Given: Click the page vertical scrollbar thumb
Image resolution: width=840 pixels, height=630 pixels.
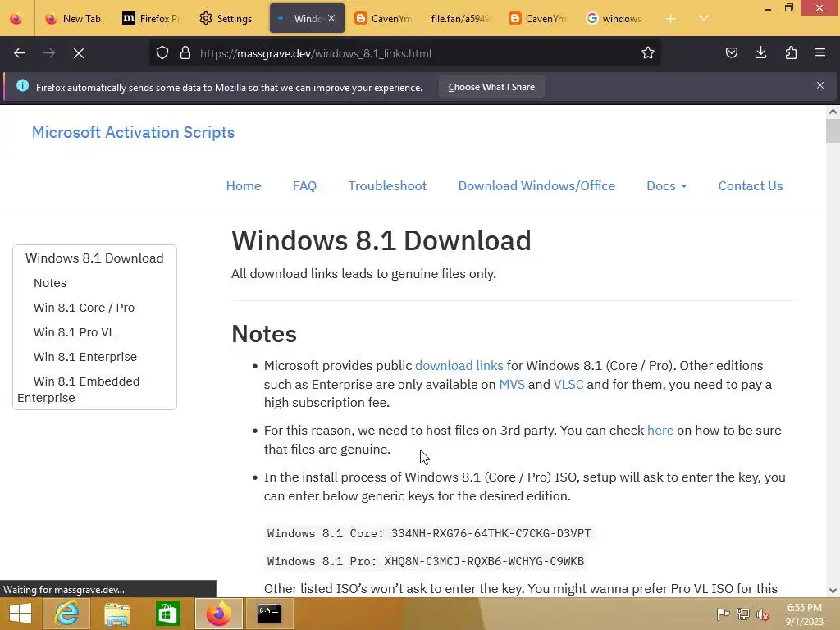Looking at the screenshot, I should click(x=833, y=130).
